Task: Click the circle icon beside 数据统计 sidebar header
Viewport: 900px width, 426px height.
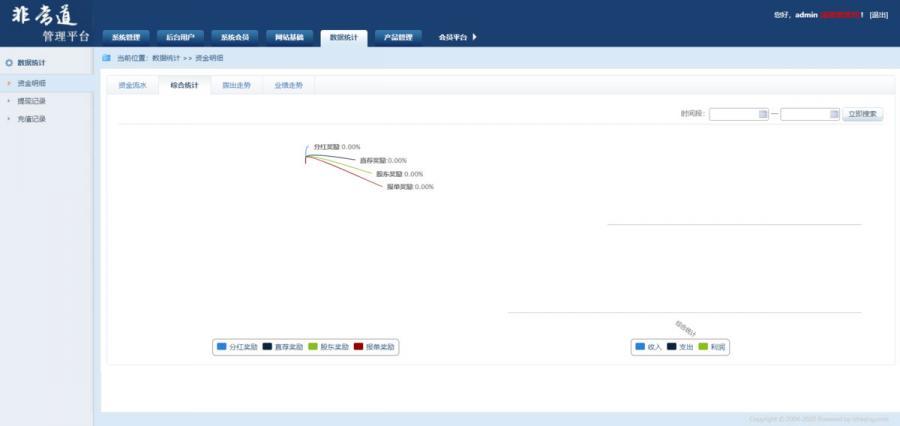Action: (x=9, y=63)
